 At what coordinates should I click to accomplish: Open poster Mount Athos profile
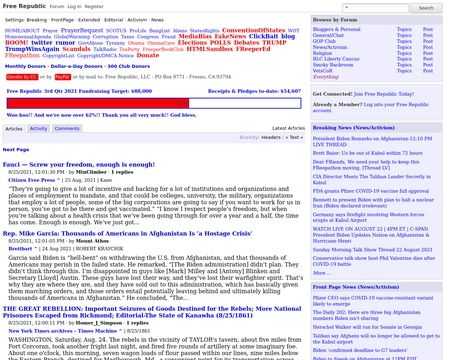[x=92, y=241]
